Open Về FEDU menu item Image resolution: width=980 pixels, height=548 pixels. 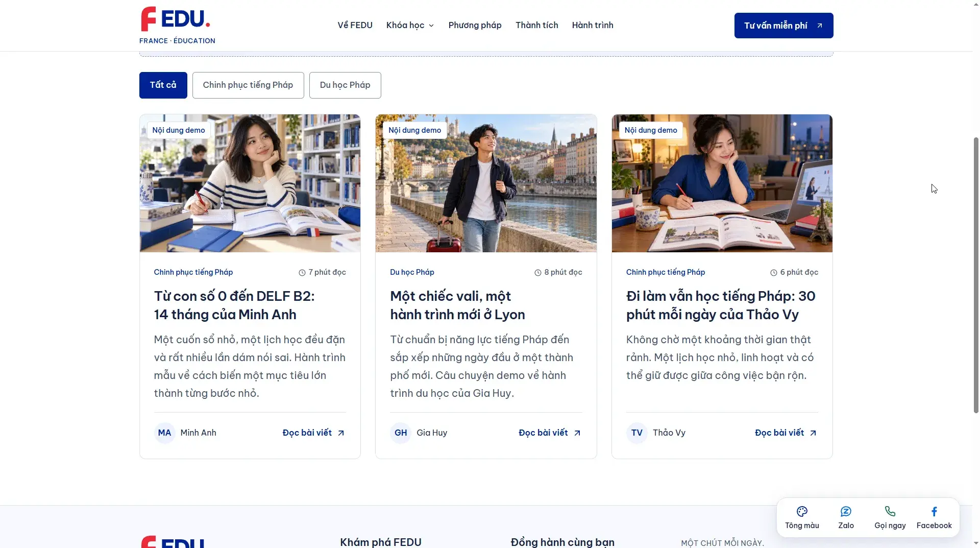coord(355,26)
